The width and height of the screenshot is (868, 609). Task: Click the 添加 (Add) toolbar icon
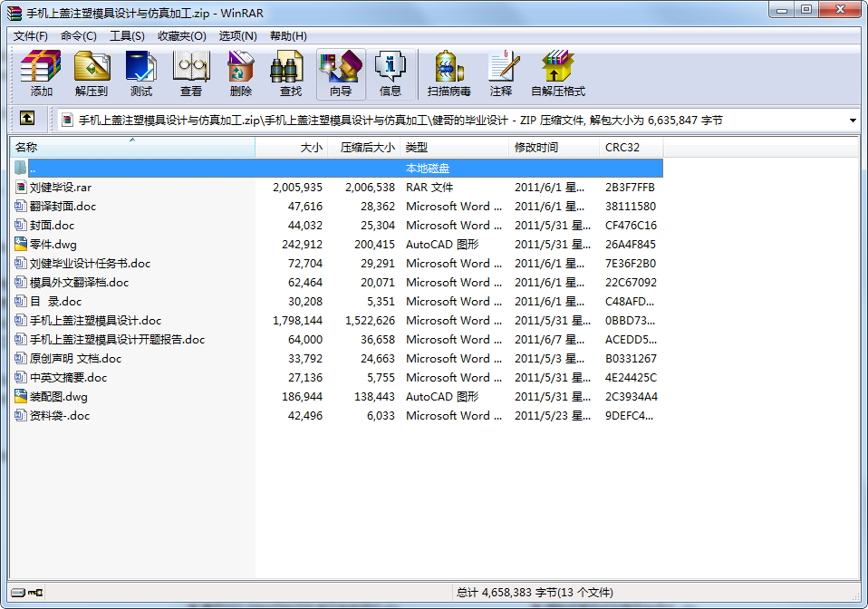click(41, 73)
